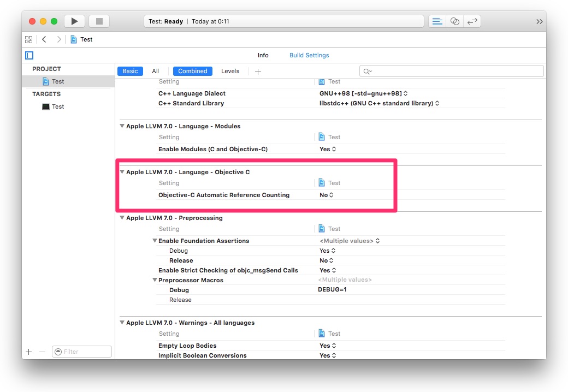Change Automatic Reference Counting value No
Screen dimensions: 568x392
[327, 195]
